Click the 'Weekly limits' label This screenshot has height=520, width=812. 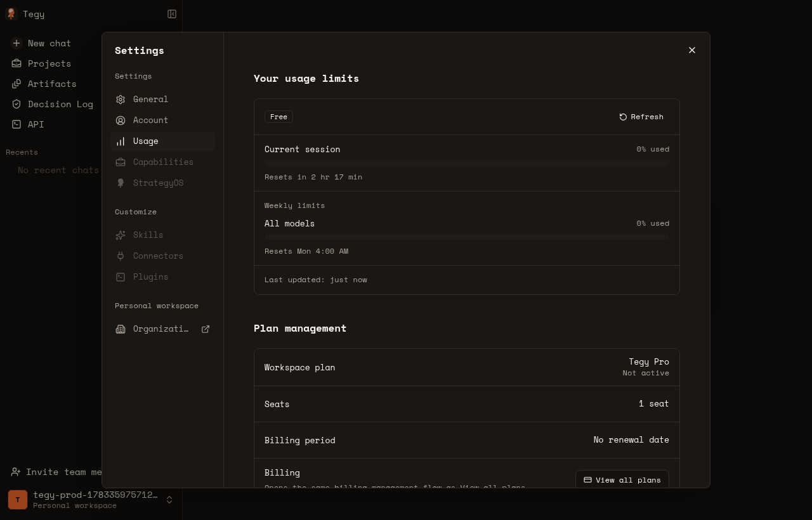(x=294, y=205)
